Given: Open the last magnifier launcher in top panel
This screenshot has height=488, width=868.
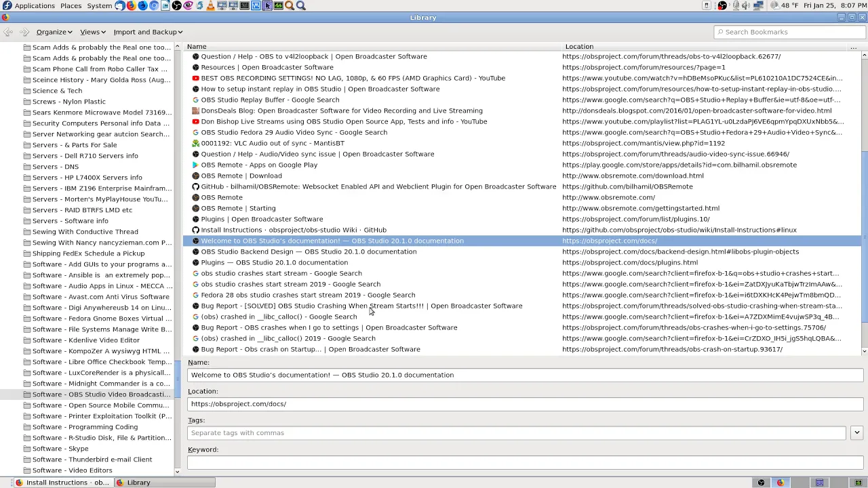Looking at the screenshot, I should (x=300, y=5).
